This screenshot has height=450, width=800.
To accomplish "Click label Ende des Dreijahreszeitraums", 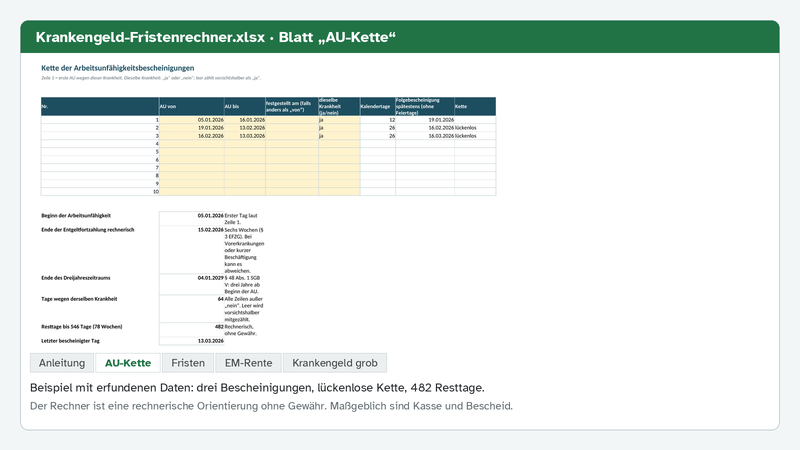I will pyautogui.click(x=76, y=278).
